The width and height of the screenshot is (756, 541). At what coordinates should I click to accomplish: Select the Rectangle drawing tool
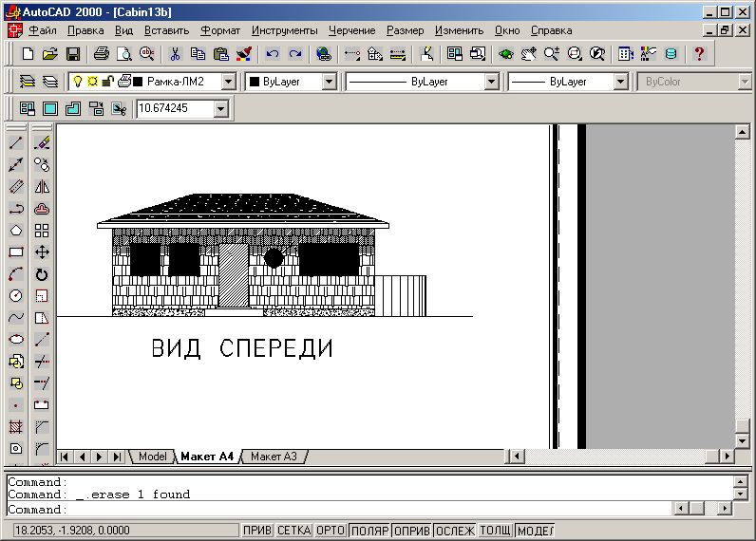[x=16, y=252]
